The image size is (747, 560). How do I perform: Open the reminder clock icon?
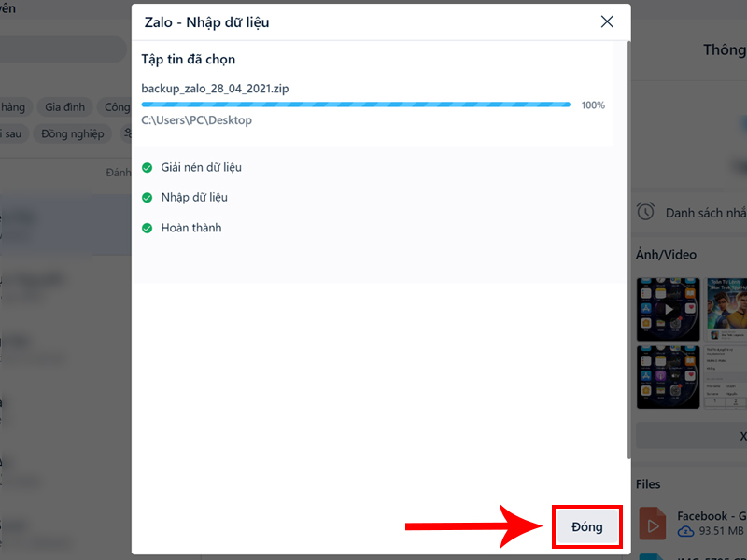click(645, 212)
